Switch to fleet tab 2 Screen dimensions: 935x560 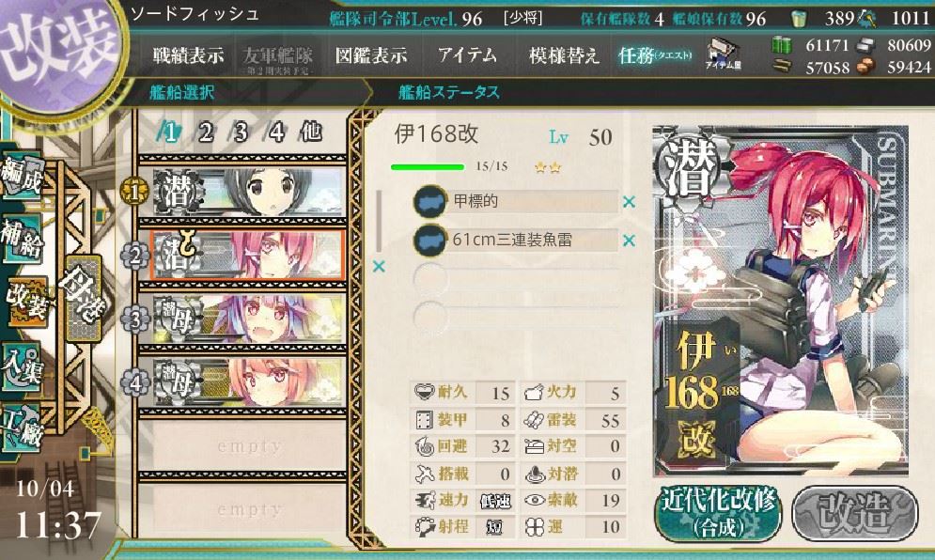click(x=206, y=132)
